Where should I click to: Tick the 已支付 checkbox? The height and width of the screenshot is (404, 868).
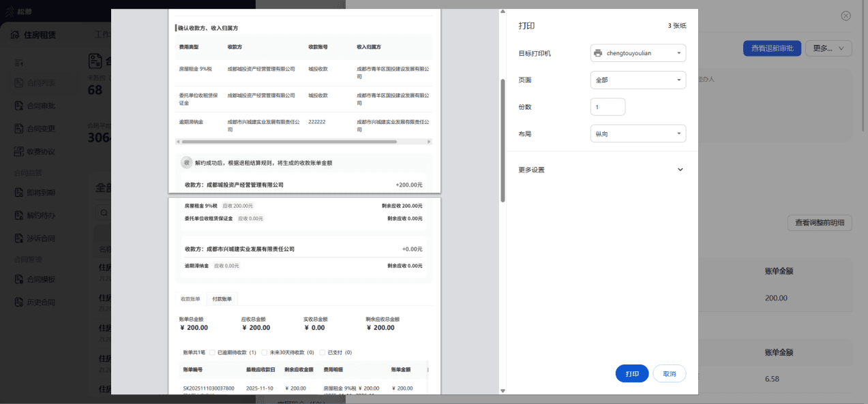click(x=322, y=352)
